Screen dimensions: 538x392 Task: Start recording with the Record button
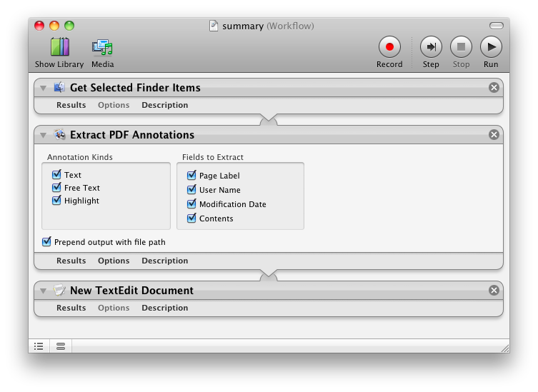click(x=389, y=46)
